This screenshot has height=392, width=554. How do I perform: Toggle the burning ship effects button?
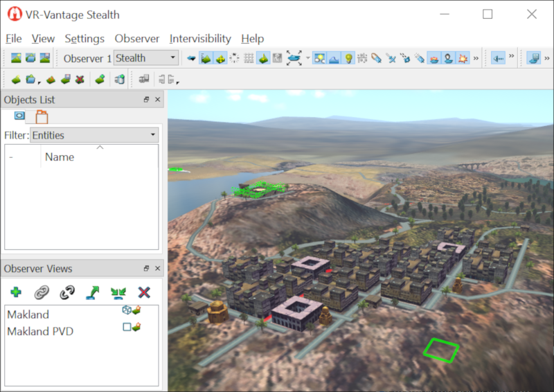click(434, 58)
